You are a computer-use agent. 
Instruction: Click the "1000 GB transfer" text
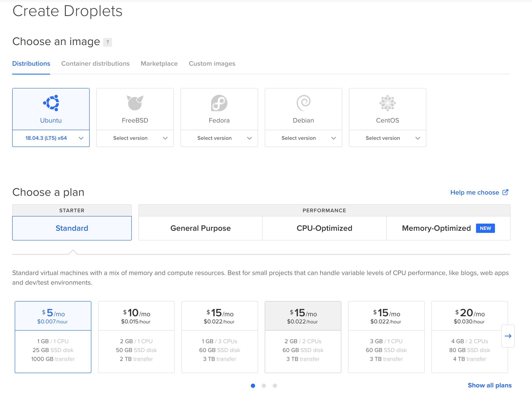click(53, 359)
